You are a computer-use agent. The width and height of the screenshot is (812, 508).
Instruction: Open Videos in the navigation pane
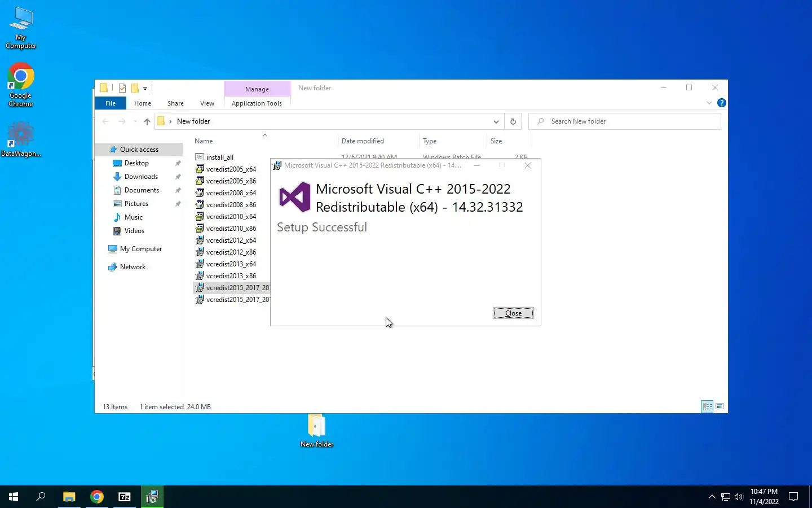pos(134,231)
